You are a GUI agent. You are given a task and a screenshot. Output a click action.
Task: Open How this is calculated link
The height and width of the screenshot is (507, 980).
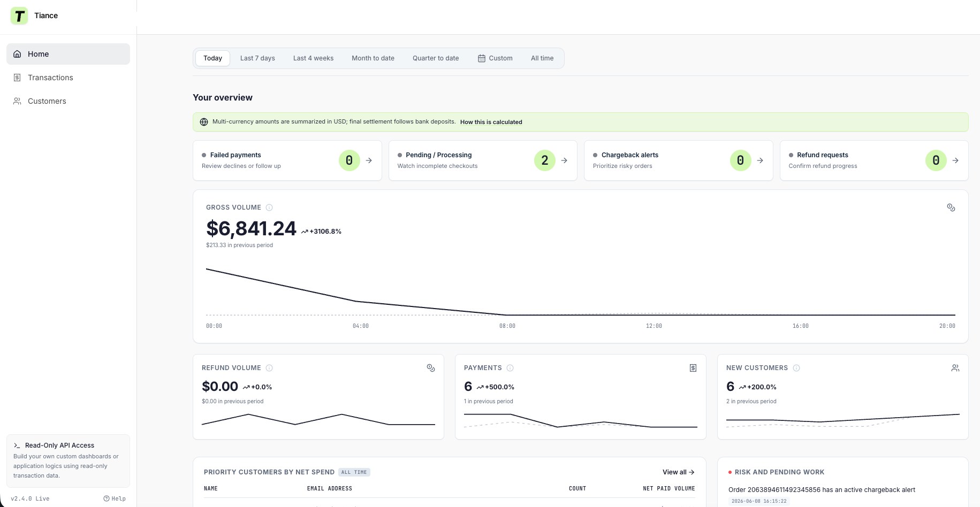[x=491, y=122]
